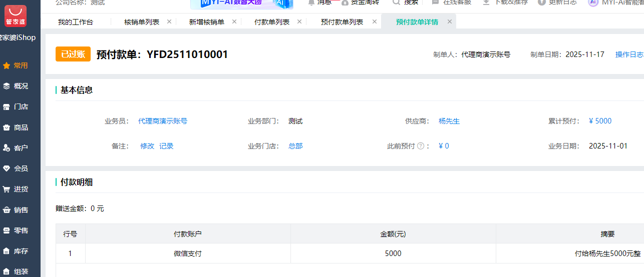Click the 赠送金额: 0 元 text

coord(80,208)
